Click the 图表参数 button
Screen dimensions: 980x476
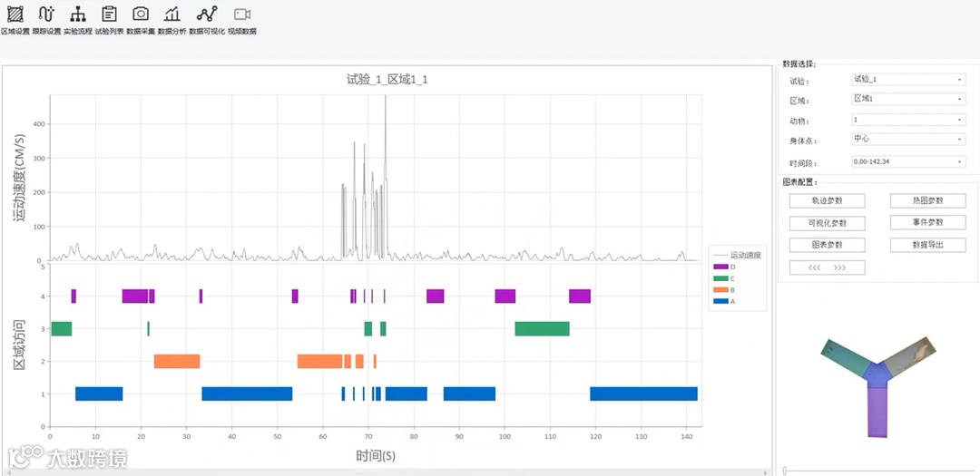tap(827, 245)
